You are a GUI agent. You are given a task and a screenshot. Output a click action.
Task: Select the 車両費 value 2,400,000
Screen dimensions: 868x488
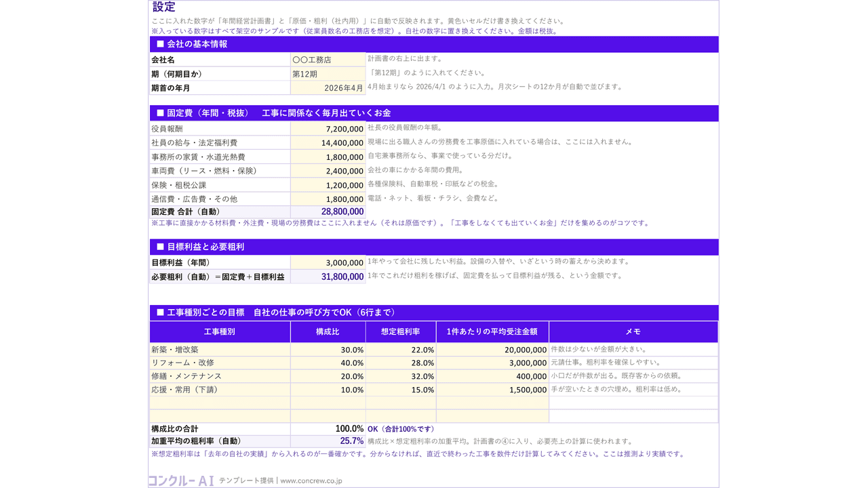click(328, 171)
